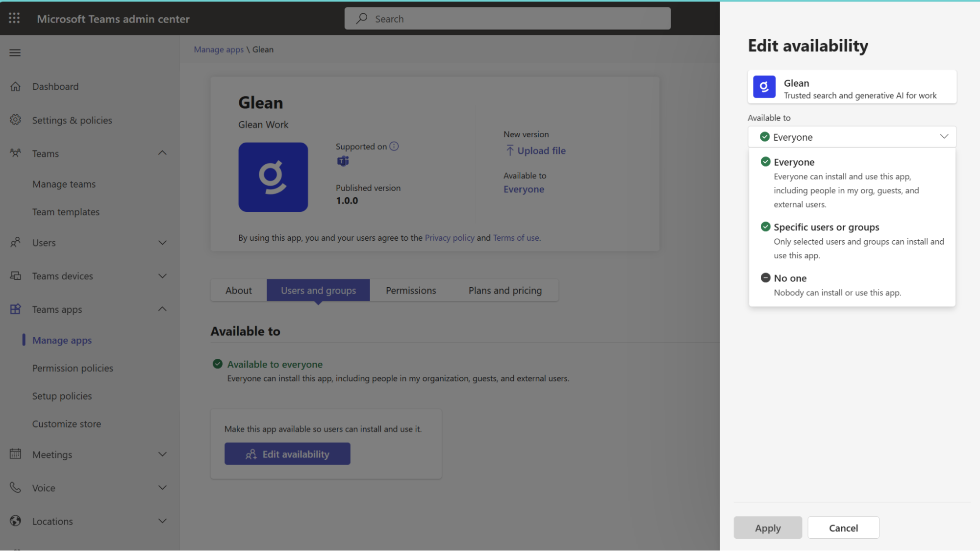Open Manage teams in sidebar
This screenshot has height=551, width=980.
(64, 184)
